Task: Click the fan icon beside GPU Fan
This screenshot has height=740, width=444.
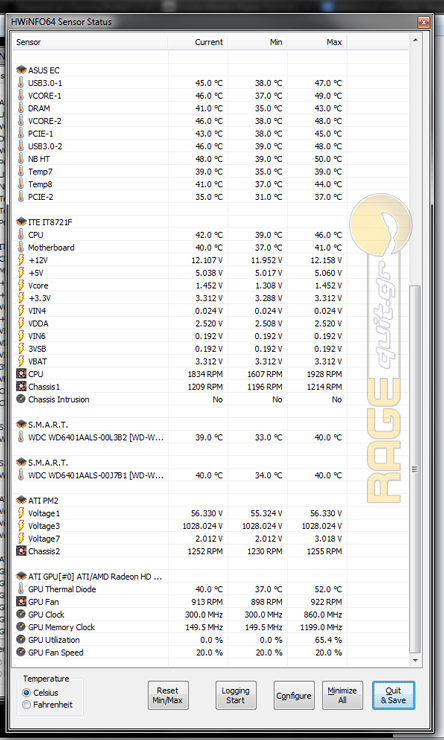Action: 21,602
